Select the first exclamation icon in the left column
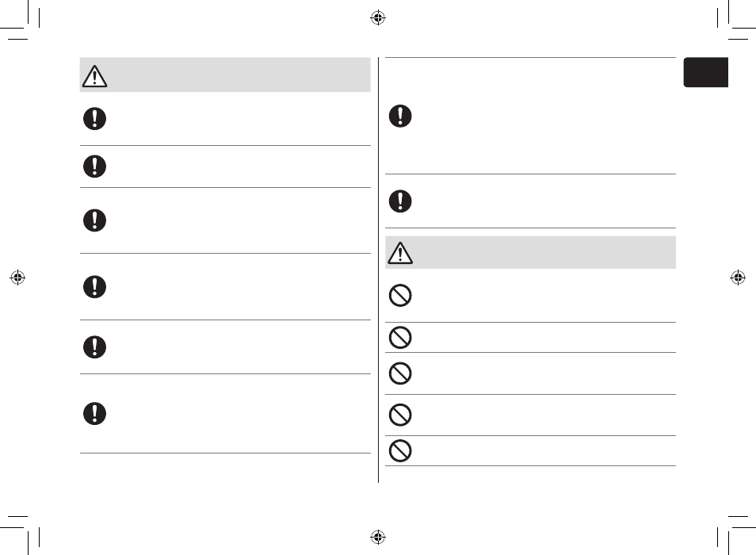Image resolution: width=756 pixels, height=555 pixels. 94,119
